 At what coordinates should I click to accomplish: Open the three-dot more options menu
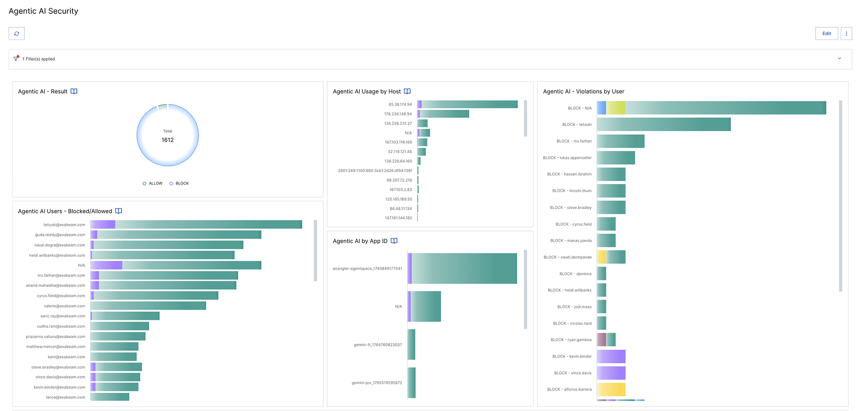(846, 33)
